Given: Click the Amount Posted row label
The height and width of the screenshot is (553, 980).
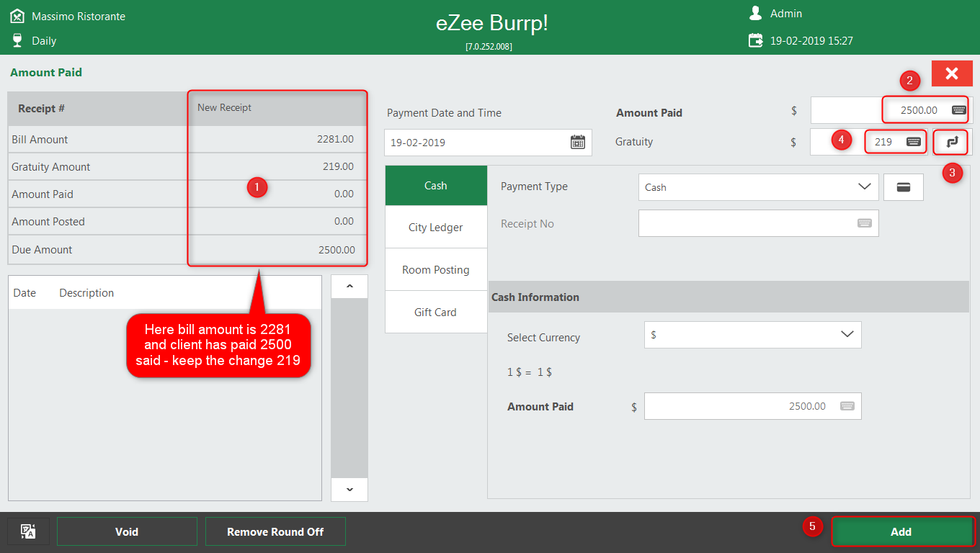Looking at the screenshot, I should tap(48, 222).
